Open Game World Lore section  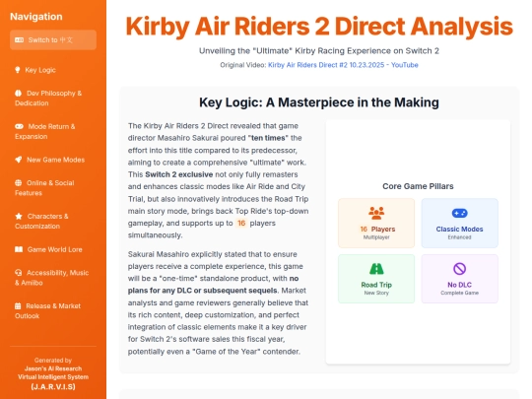click(53, 249)
